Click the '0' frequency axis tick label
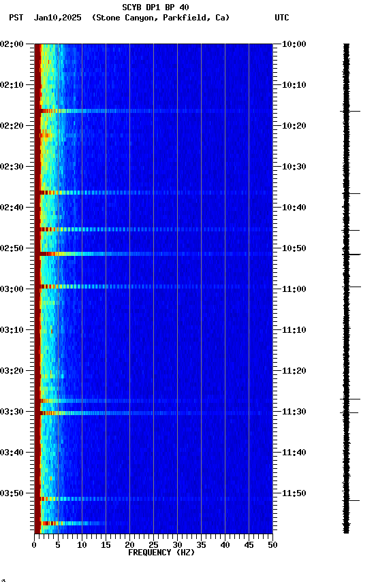 click(34, 545)
